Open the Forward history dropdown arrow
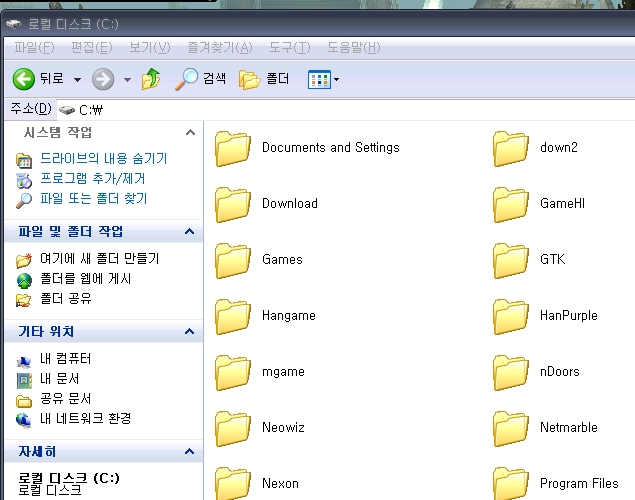Viewport: 635px width, 500px height. pos(127,79)
